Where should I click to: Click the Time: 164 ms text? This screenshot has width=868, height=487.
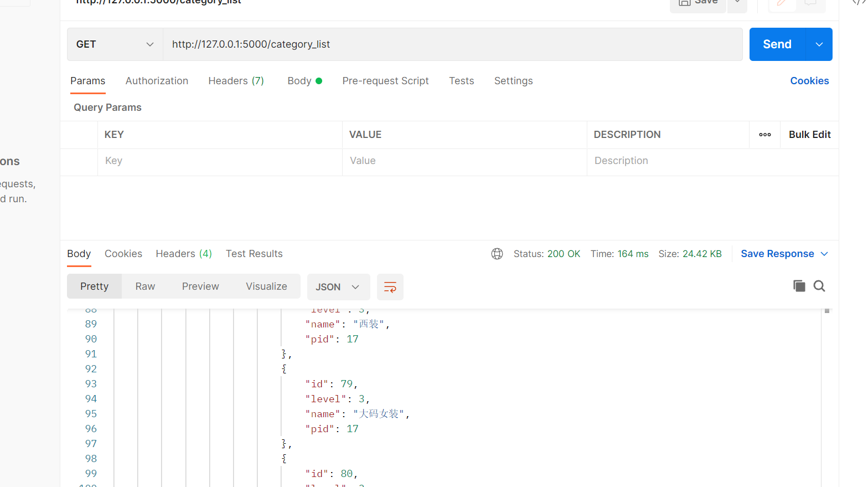[x=619, y=254]
